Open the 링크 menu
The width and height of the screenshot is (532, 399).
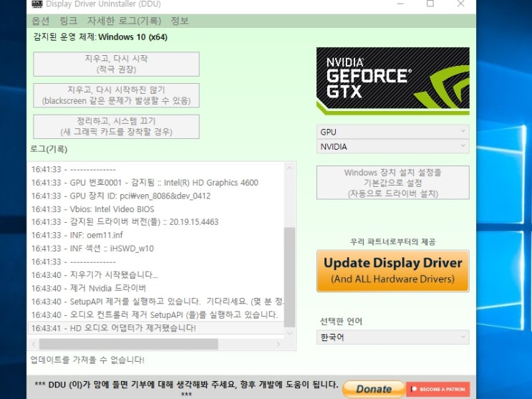pos(68,21)
